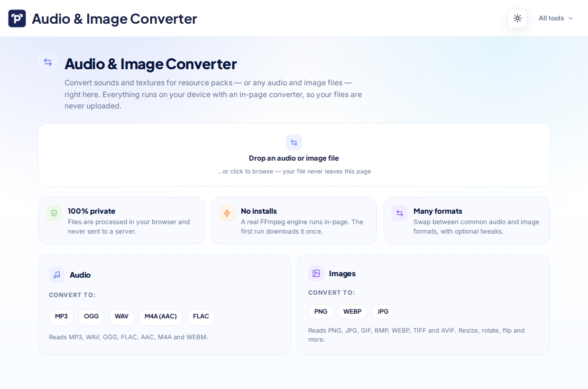Open the All tools dropdown
This screenshot has width=588, height=389.
pyautogui.click(x=556, y=18)
